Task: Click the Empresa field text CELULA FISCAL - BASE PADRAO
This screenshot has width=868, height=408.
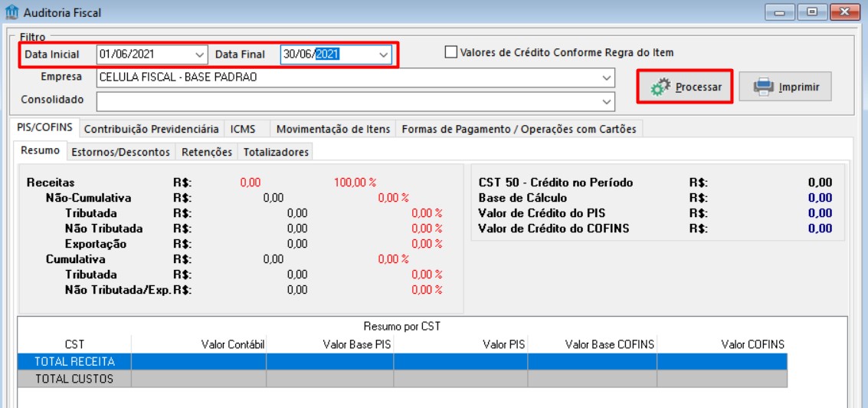Action: click(178, 77)
